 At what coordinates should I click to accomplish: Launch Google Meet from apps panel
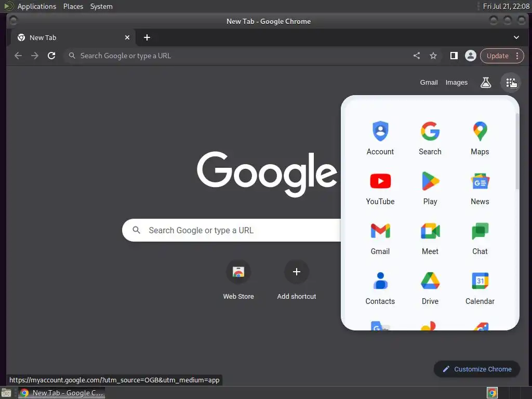click(x=430, y=237)
